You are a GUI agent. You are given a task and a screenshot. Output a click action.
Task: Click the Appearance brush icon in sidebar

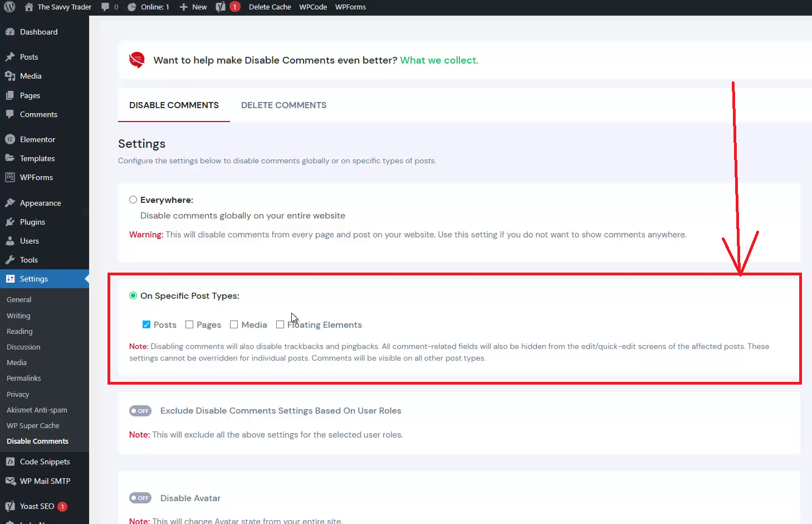click(x=10, y=203)
